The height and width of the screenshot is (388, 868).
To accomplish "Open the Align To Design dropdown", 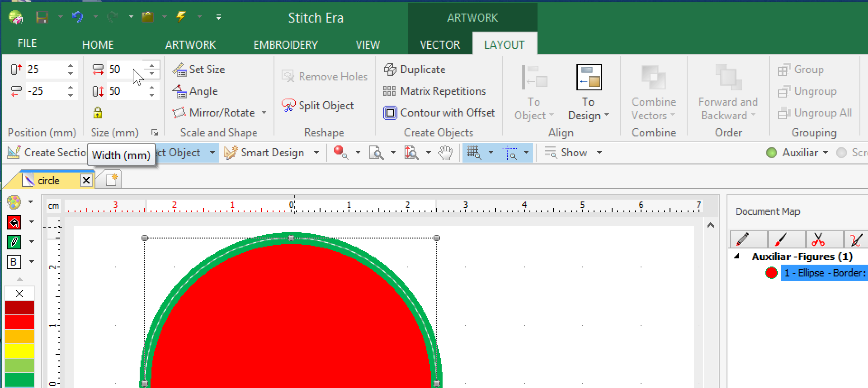I will point(588,115).
